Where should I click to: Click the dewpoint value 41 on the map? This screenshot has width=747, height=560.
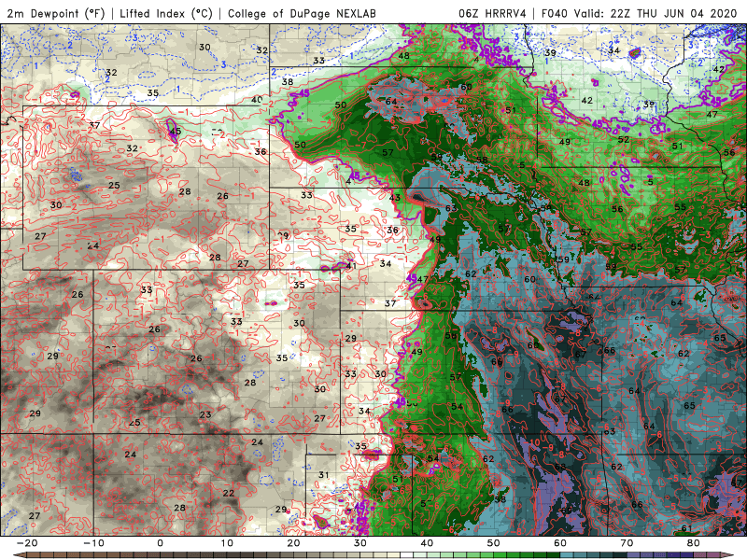(352, 266)
